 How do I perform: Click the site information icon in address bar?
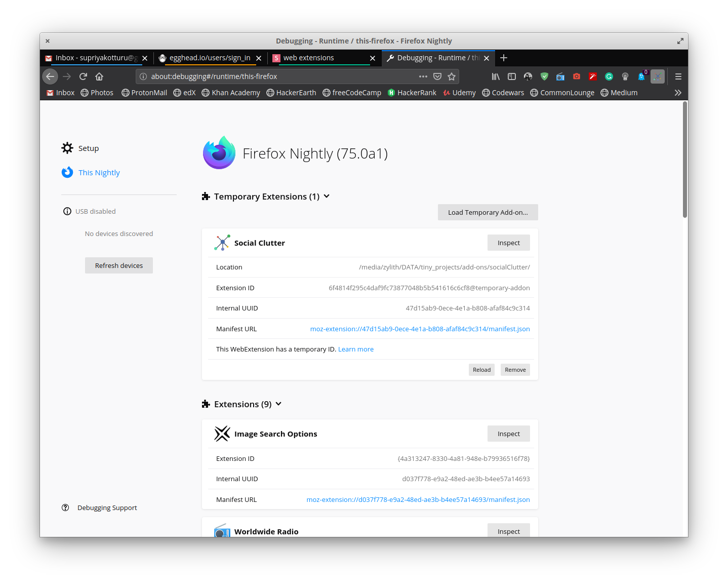click(x=143, y=76)
